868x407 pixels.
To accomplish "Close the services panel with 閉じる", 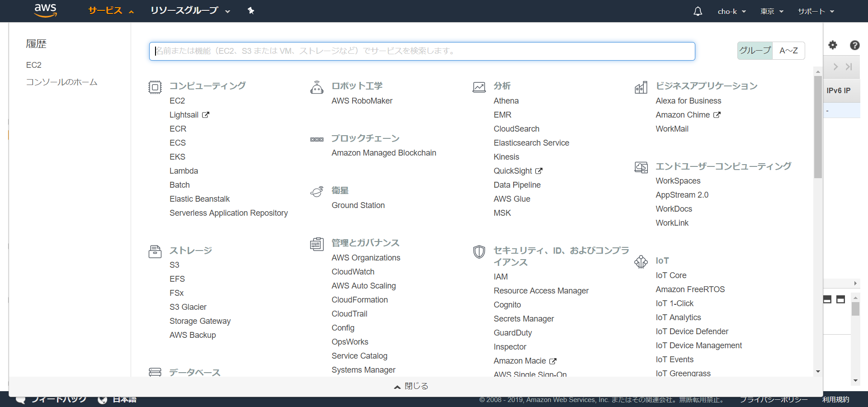I will point(411,386).
